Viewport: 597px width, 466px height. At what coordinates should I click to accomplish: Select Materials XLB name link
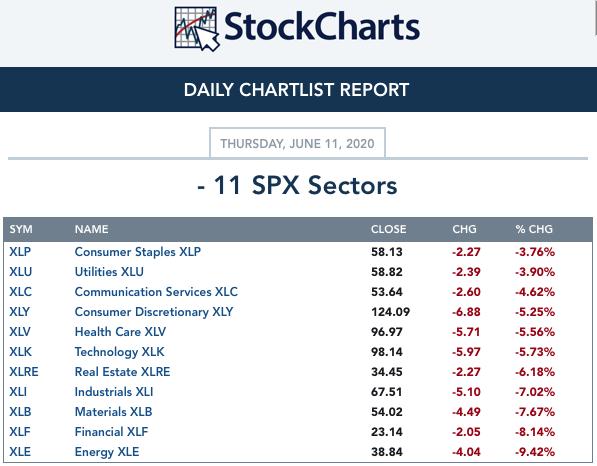tap(113, 412)
